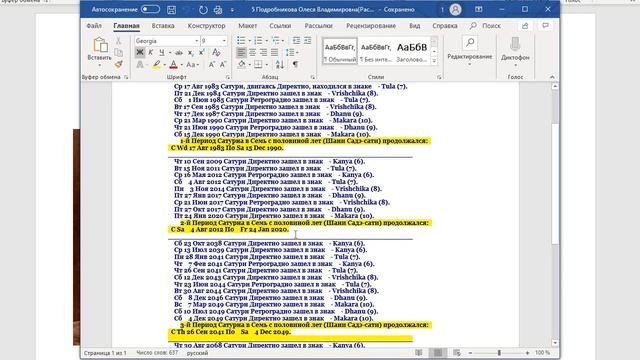Viewport: 640px width, 360px height.
Task: Toggle Justify paragraph alignment
Action: coord(274,52)
